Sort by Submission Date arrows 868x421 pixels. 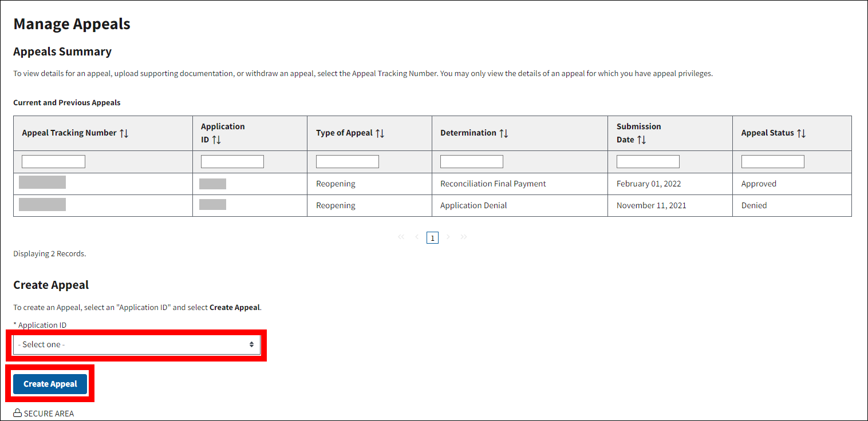tap(641, 140)
